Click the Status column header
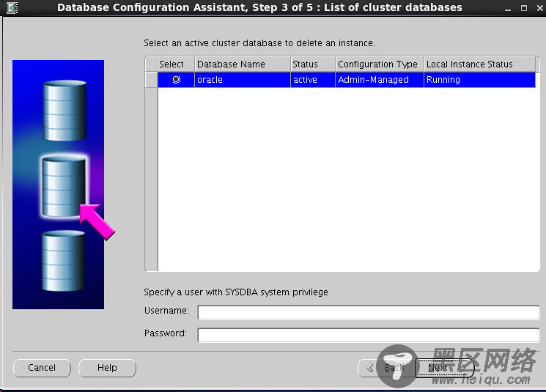 313,64
